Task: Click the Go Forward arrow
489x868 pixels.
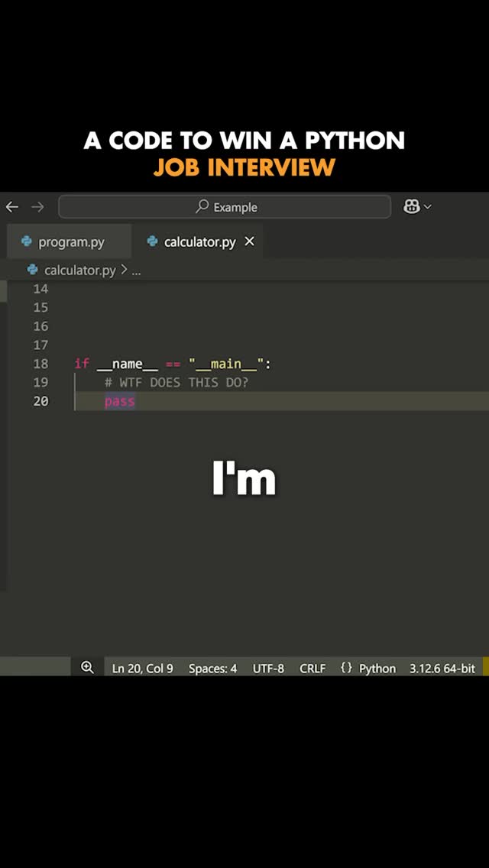Action: tap(37, 207)
